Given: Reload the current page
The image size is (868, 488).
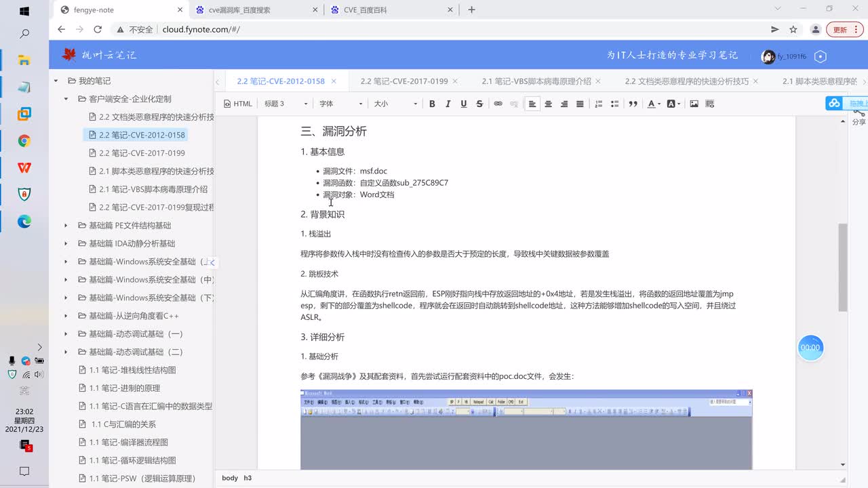Looking at the screenshot, I should pyautogui.click(x=98, y=30).
